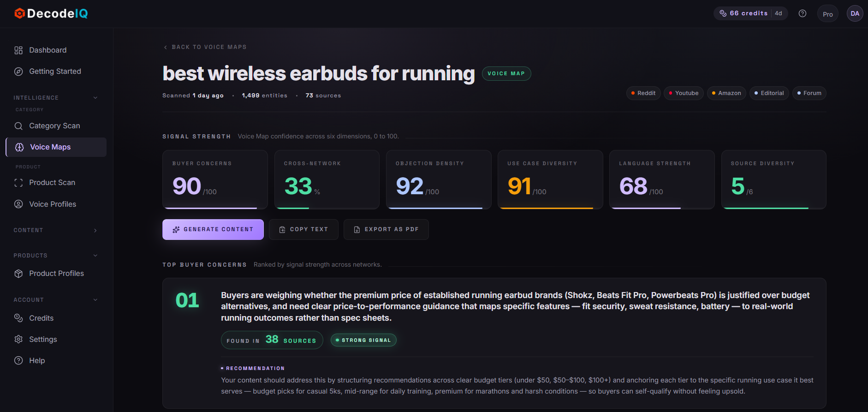Click the Top Buyer Concerns heading

tap(204, 265)
